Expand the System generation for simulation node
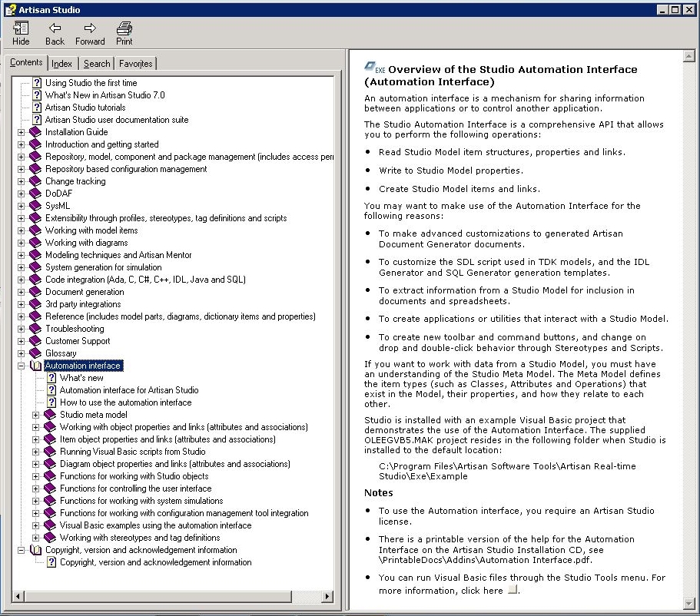700x616 pixels. click(x=21, y=267)
